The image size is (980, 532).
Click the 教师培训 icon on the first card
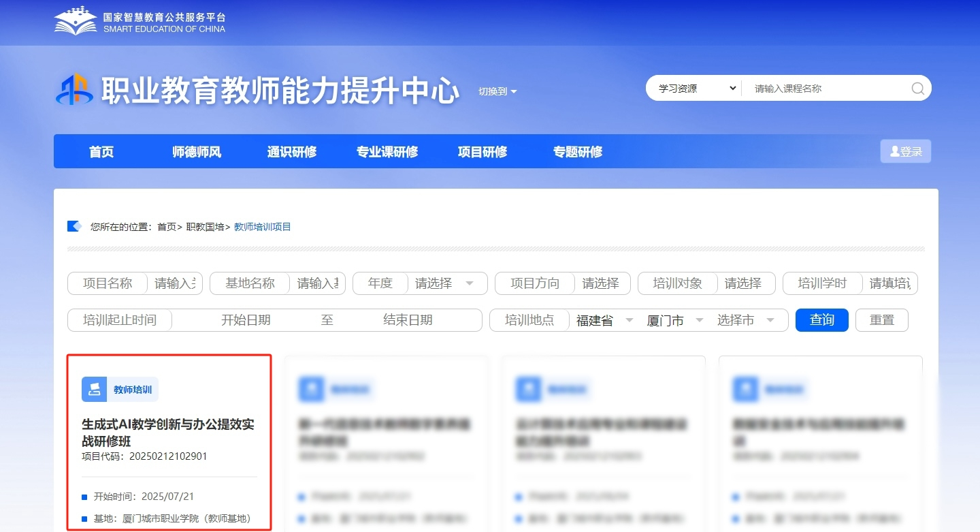[x=94, y=389]
